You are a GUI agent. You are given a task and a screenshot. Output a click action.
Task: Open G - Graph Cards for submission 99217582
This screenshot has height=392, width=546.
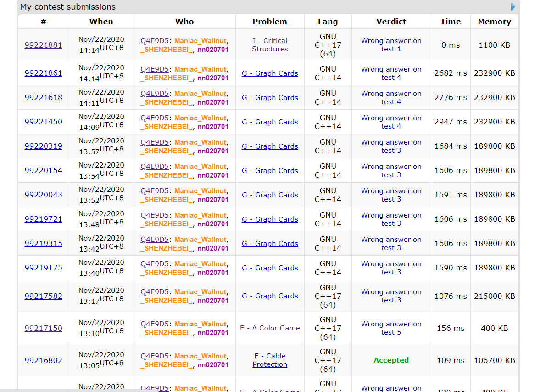click(x=270, y=296)
